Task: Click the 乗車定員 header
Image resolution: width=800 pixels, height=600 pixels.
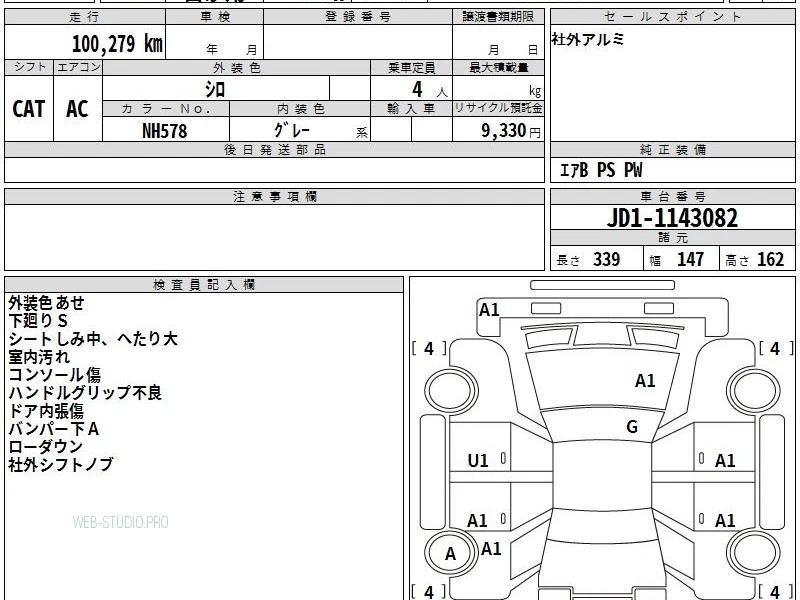Action: tap(411, 67)
